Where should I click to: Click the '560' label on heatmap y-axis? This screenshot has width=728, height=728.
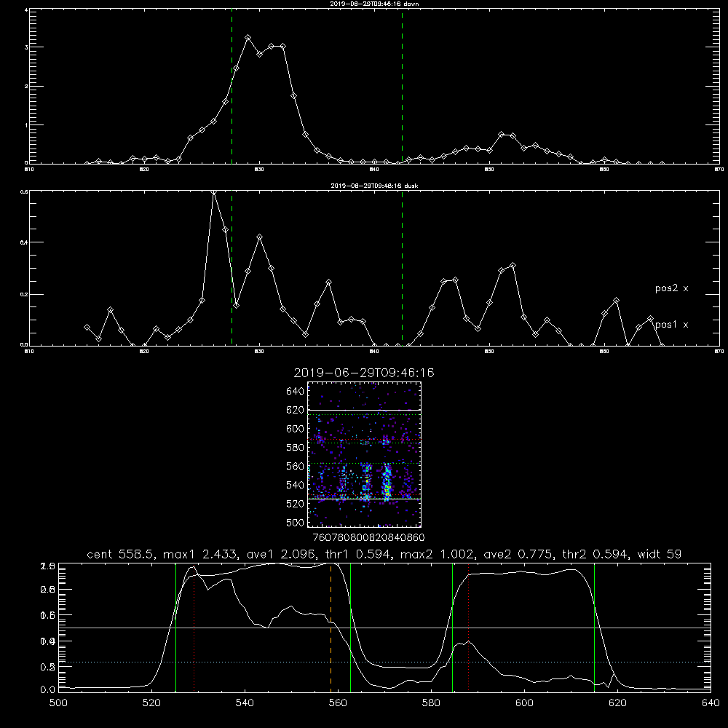[296, 466]
